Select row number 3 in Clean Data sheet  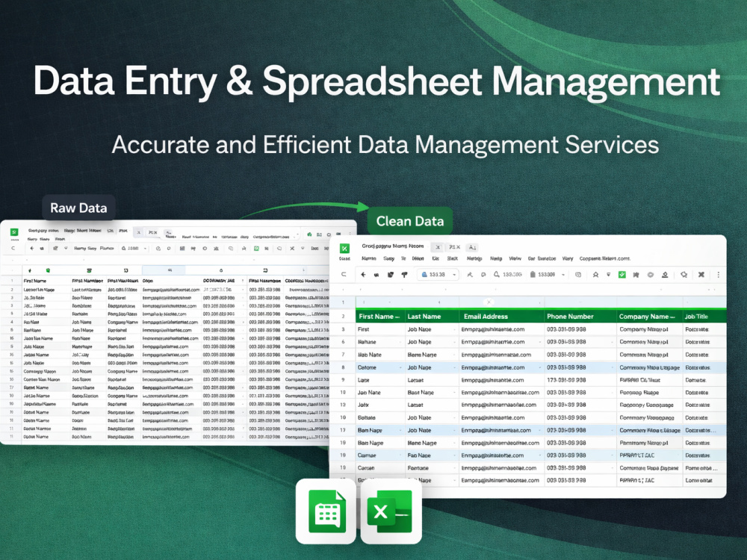pos(343,329)
